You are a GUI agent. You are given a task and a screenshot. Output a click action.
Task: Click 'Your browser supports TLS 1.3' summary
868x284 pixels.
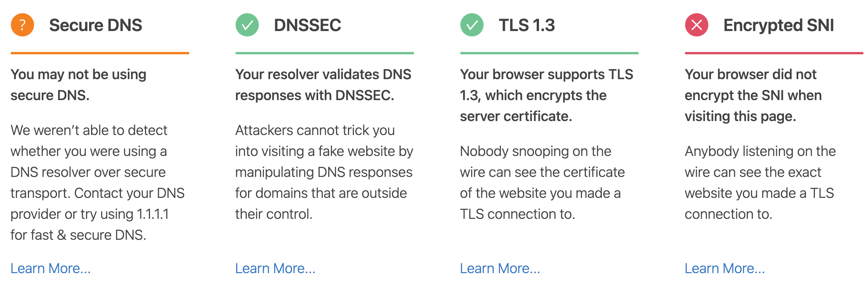[x=547, y=95]
